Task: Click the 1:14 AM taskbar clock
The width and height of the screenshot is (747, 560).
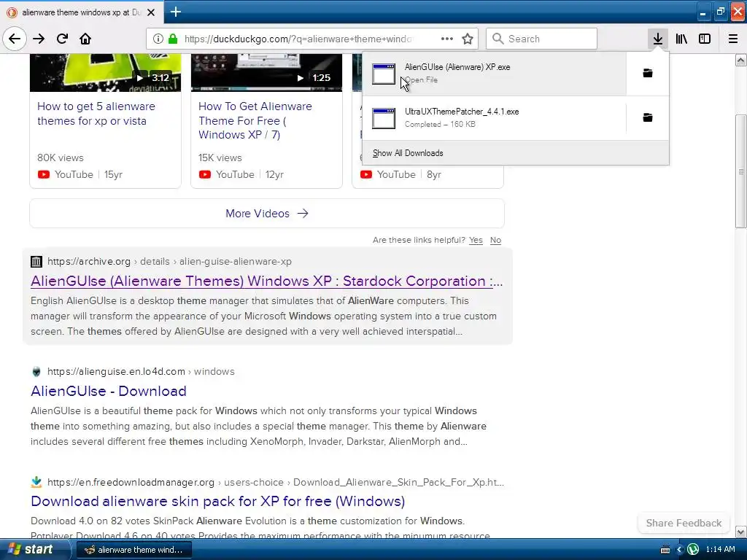Action: point(720,550)
